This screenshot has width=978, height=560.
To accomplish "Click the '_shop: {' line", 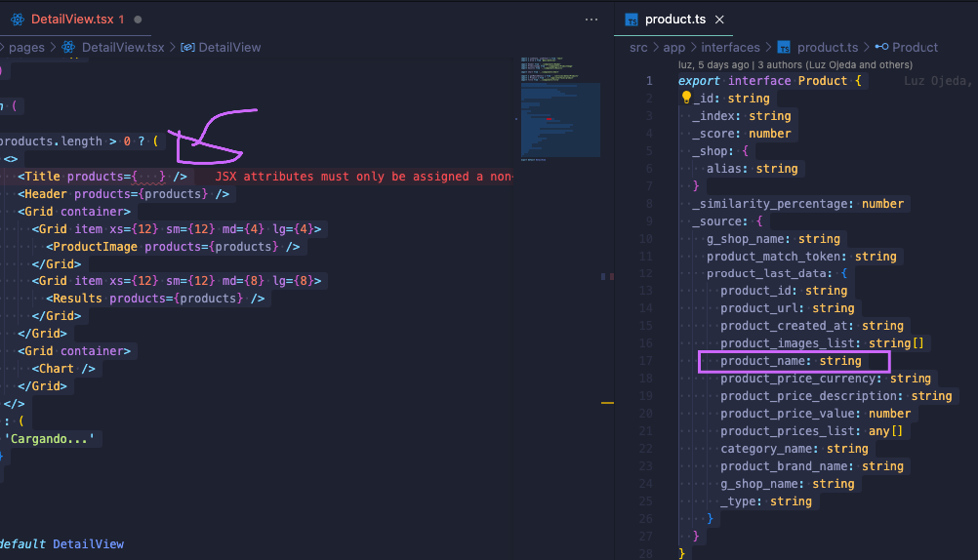I will click(x=720, y=150).
